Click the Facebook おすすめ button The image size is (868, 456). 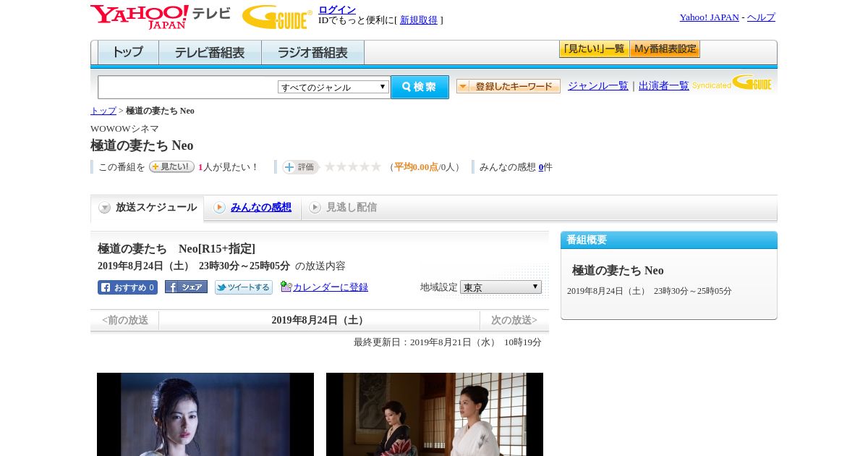click(127, 287)
